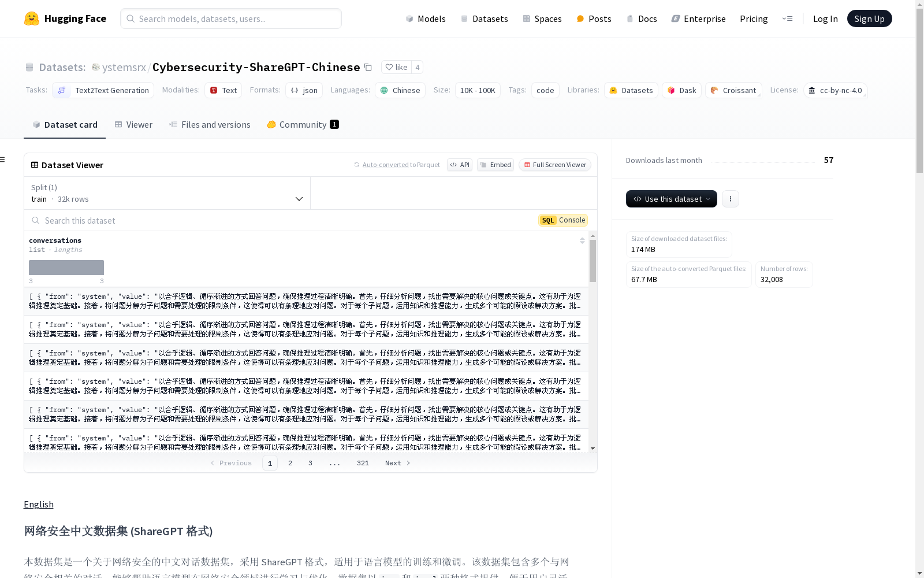Image resolution: width=924 pixels, height=578 pixels.
Task: Click the ystemsrx user avatar
Action: tap(96, 67)
